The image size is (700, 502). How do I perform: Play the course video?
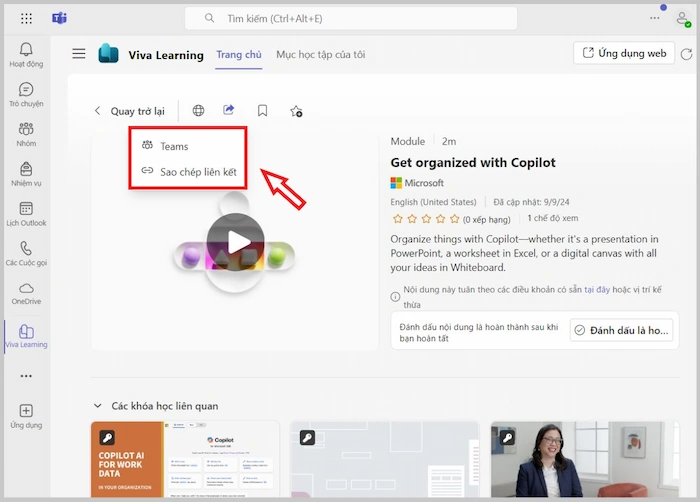coord(236,242)
